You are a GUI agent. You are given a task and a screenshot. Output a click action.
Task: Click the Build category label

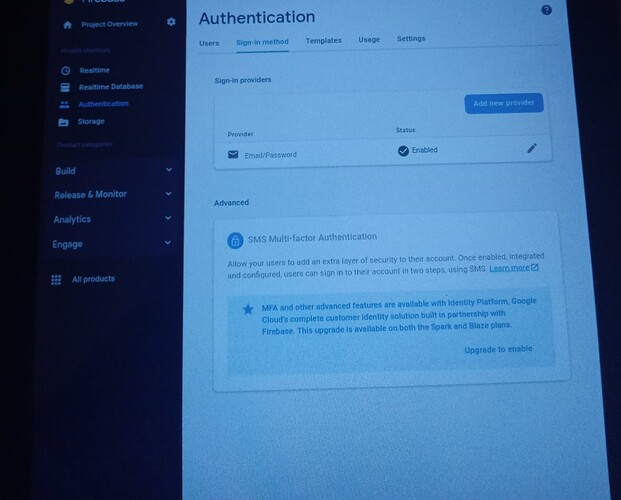(x=65, y=171)
